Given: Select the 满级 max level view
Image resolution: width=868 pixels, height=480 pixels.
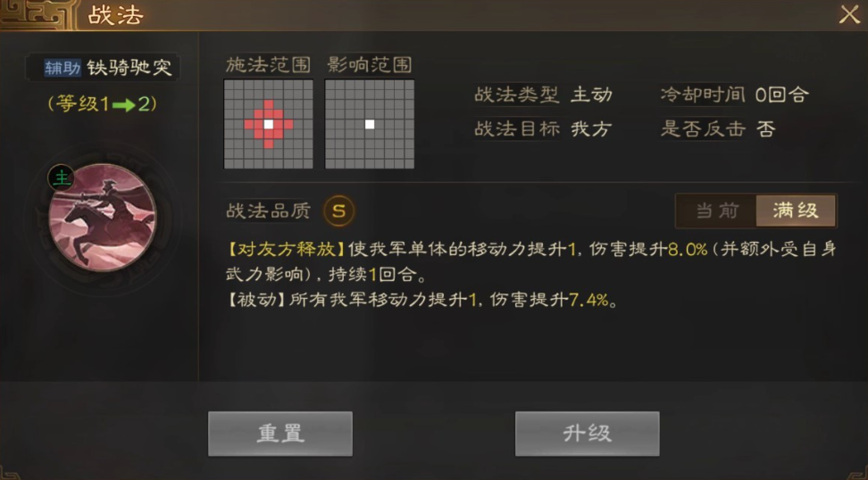Looking at the screenshot, I should (796, 211).
